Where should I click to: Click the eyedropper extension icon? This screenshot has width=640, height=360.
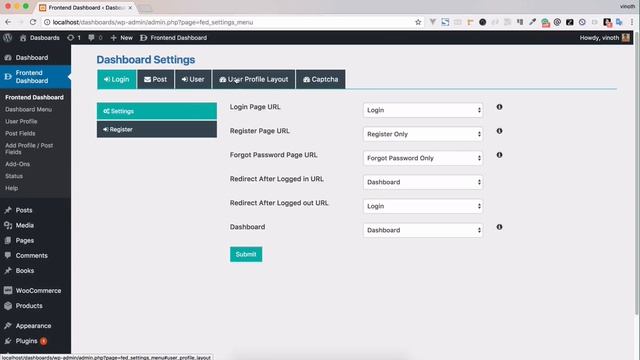click(532, 22)
